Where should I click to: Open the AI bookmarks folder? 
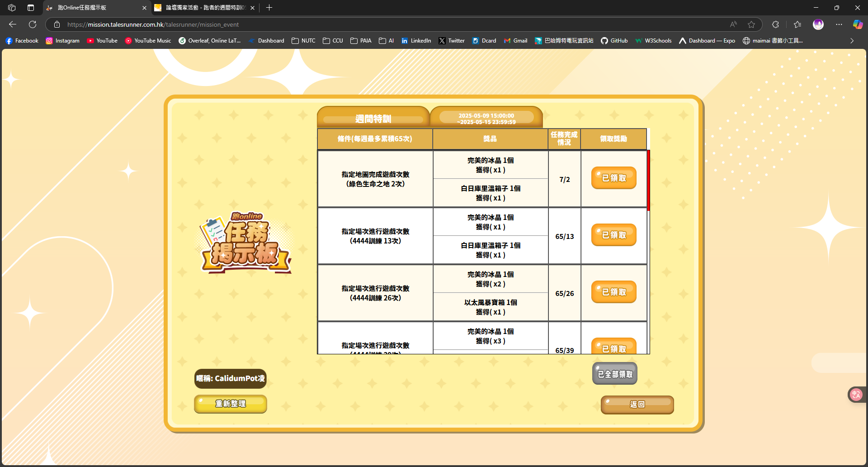[386, 41]
